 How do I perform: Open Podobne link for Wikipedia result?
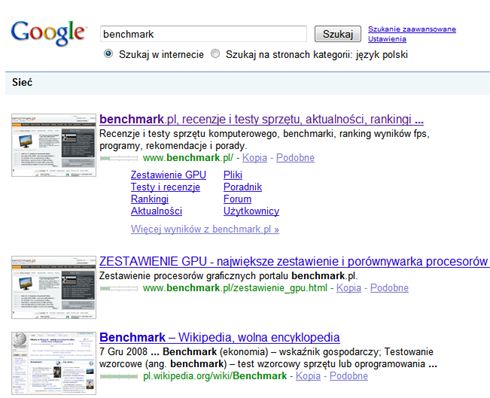pos(349,376)
